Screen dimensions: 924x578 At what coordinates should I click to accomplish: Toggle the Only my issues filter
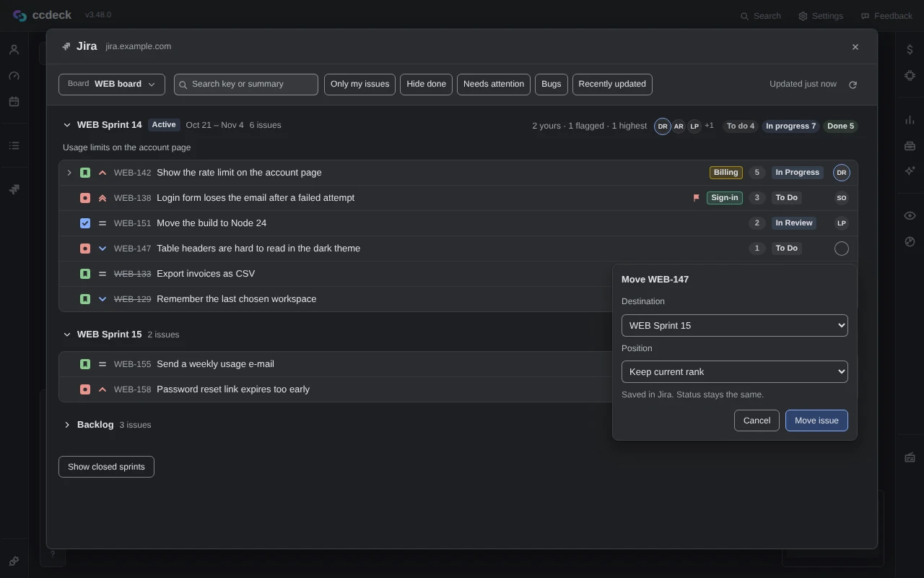(x=359, y=85)
